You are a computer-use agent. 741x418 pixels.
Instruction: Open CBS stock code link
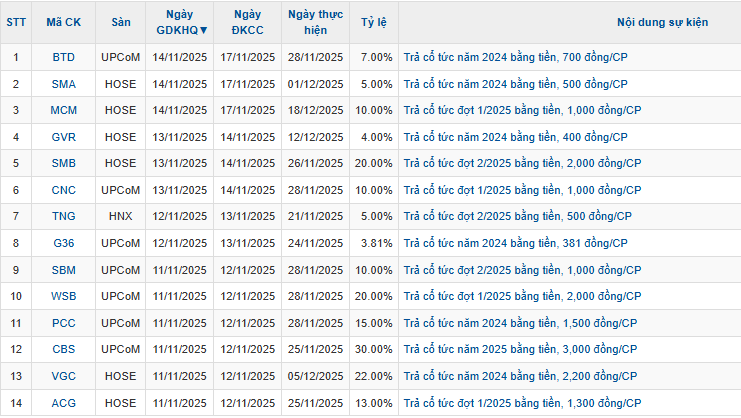point(63,349)
